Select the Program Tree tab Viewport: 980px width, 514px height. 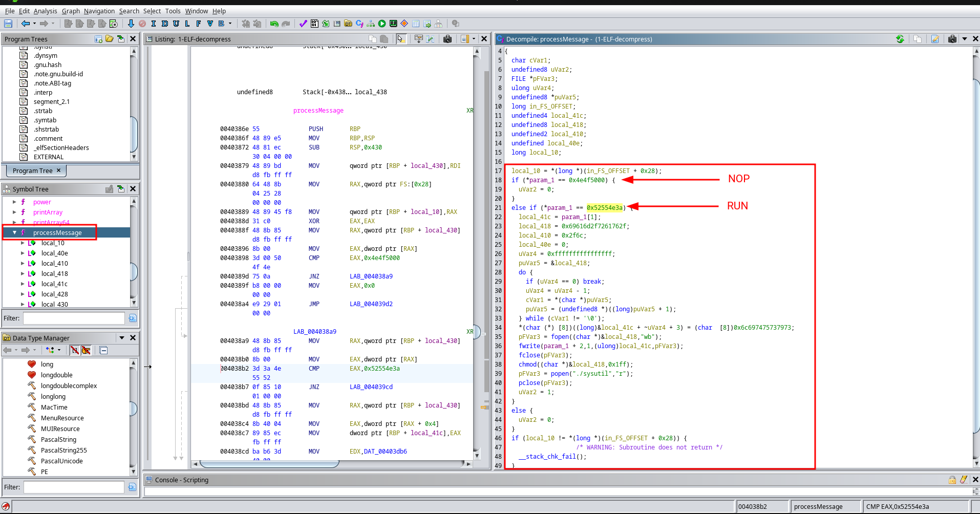tap(33, 170)
